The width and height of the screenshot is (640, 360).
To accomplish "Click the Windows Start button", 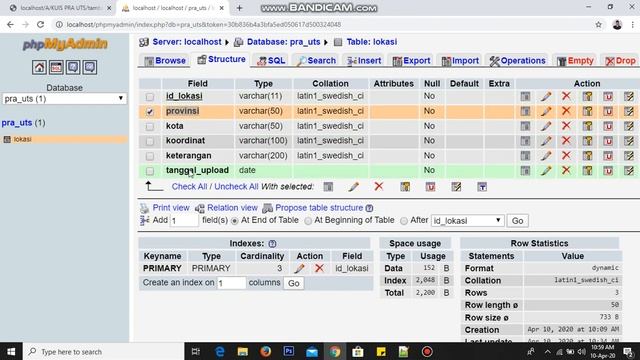I will click(11, 351).
